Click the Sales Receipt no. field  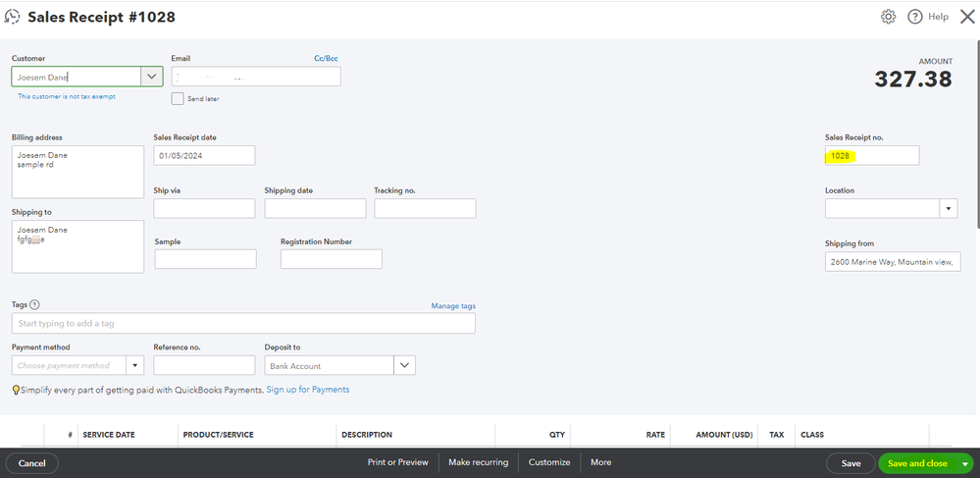point(872,156)
